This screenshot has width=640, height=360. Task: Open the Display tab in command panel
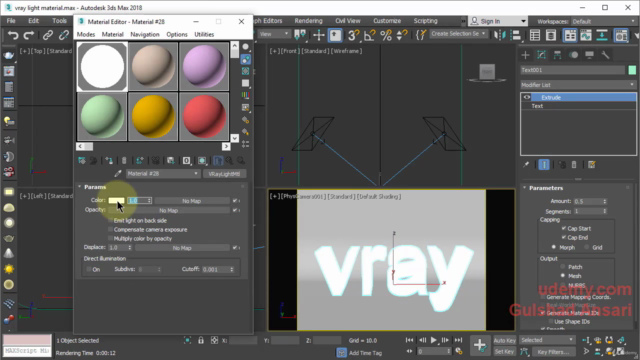[589, 55]
